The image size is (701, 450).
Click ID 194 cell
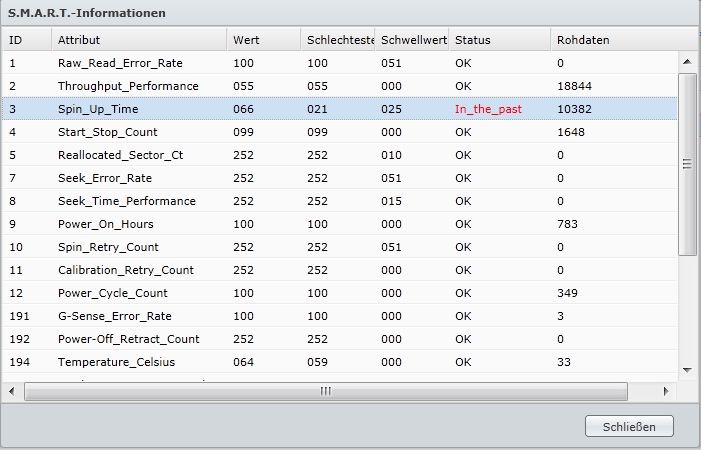pyautogui.click(x=19, y=362)
